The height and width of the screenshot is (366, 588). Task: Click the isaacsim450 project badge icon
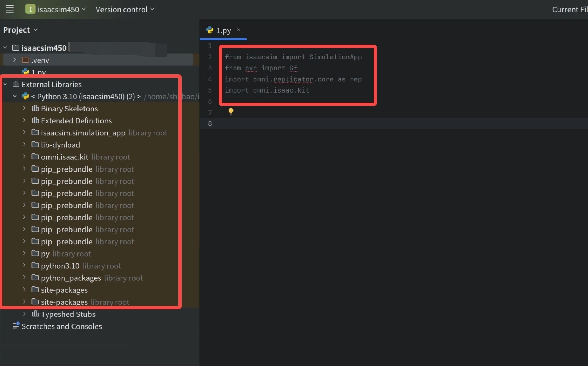click(30, 9)
